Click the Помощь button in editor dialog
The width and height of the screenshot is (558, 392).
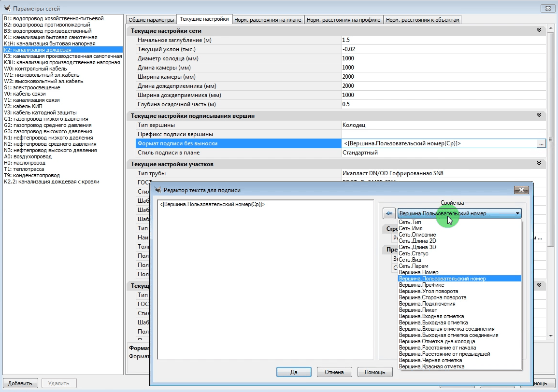(374, 372)
